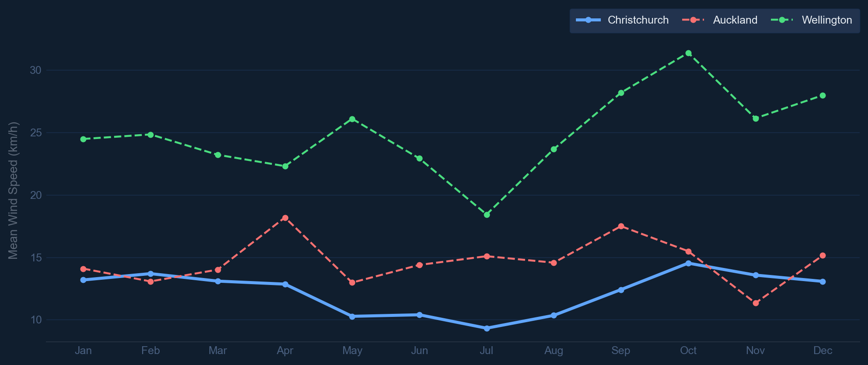Click the '10' y-axis tick label

[x=36, y=320]
